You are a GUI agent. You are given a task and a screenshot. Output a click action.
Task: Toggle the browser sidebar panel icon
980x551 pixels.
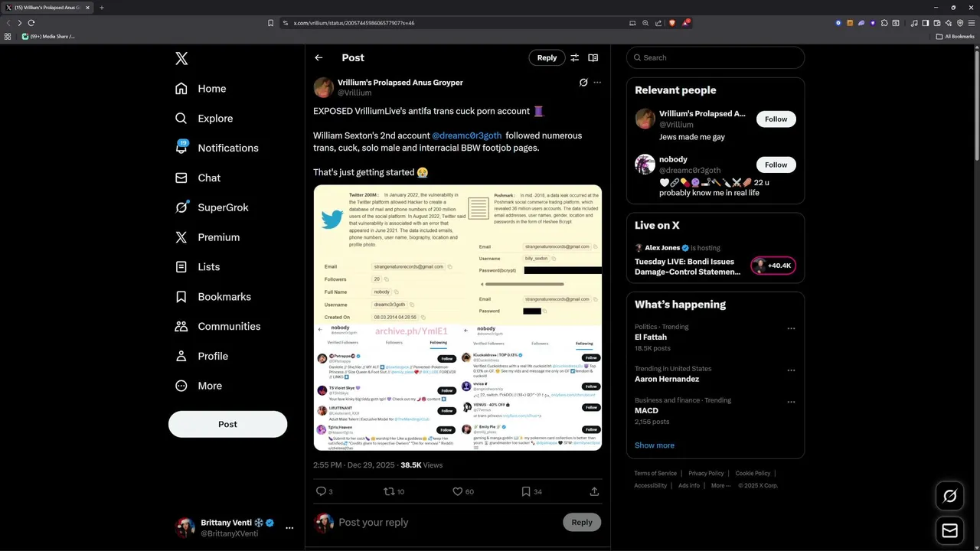point(925,23)
